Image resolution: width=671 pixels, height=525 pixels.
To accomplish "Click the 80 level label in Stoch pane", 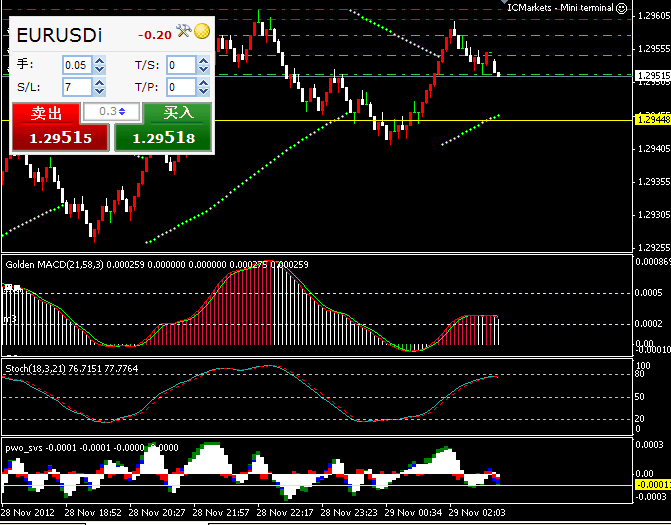I will pyautogui.click(x=641, y=374).
